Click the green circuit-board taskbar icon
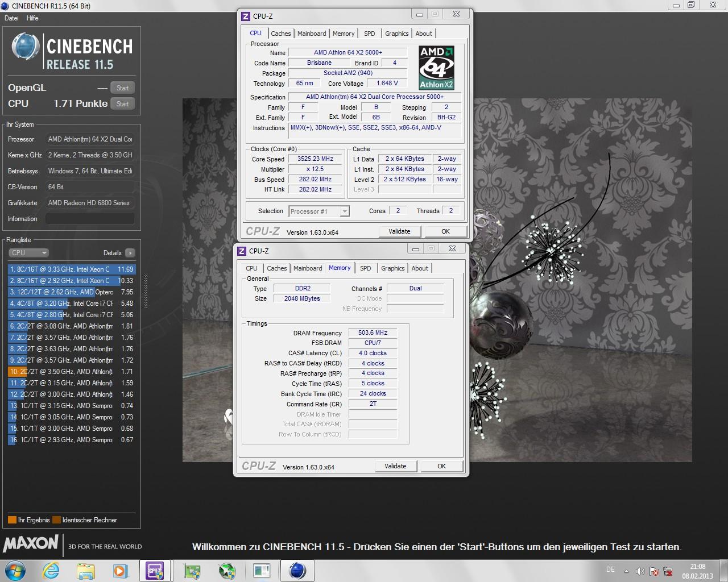This screenshot has width=728, height=582. tap(192, 571)
